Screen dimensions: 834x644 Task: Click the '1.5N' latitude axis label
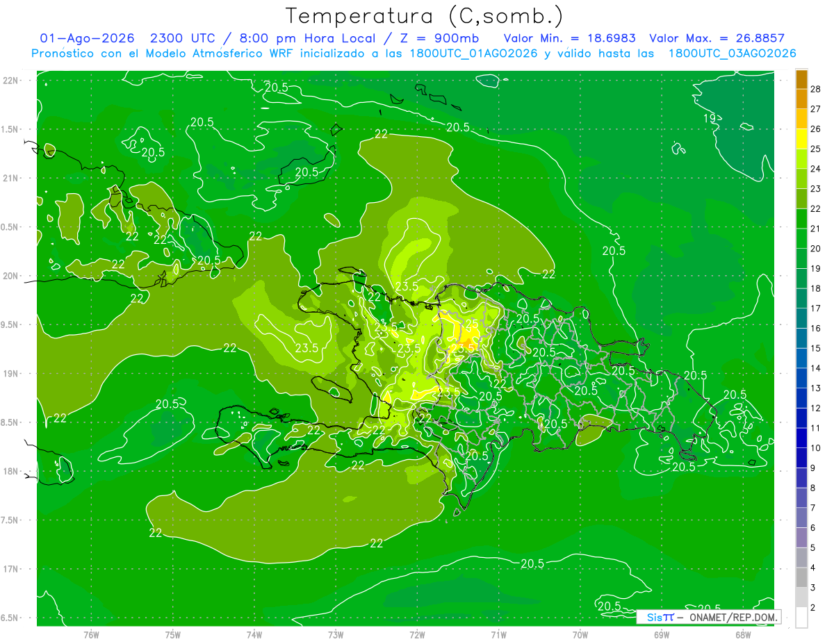[9, 129]
